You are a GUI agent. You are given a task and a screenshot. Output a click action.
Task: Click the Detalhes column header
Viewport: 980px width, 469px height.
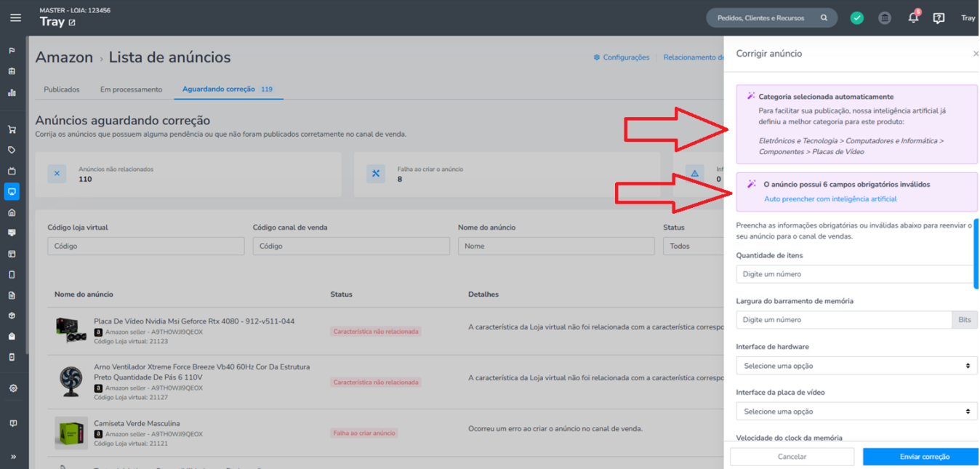[483, 294]
